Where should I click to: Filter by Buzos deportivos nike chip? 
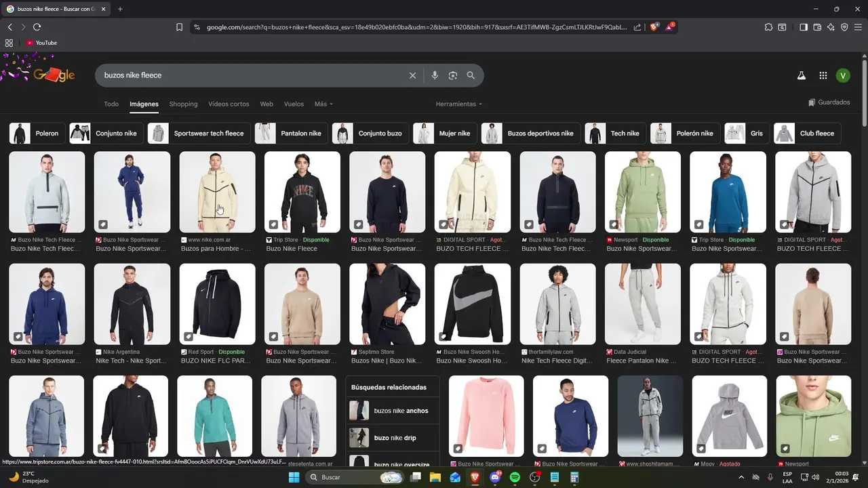(531, 134)
